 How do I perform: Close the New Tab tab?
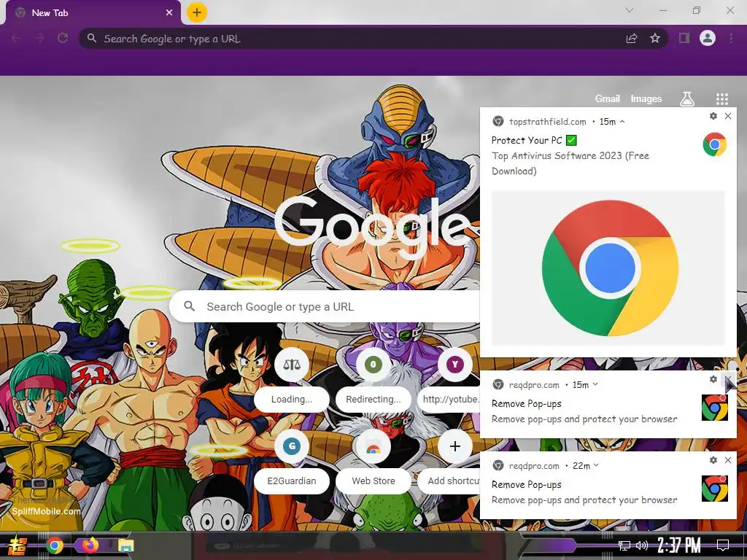169,13
